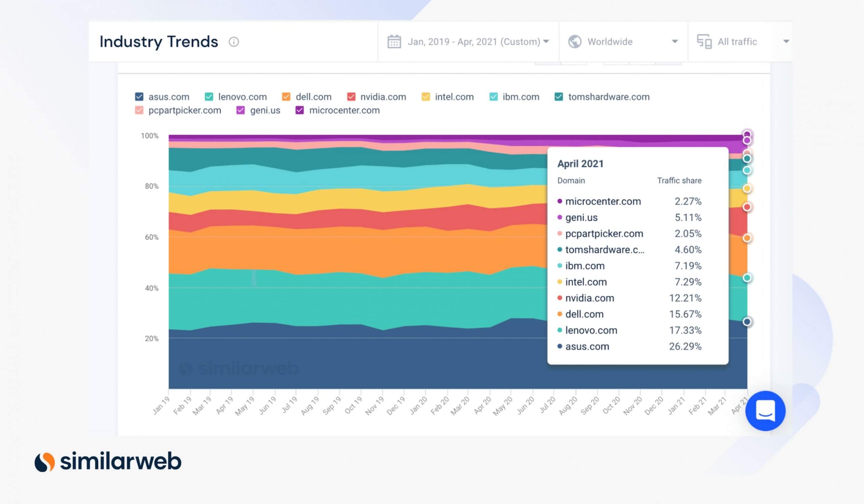The image size is (864, 504).
Task: Click the Industry Trends page title
Action: [158, 42]
